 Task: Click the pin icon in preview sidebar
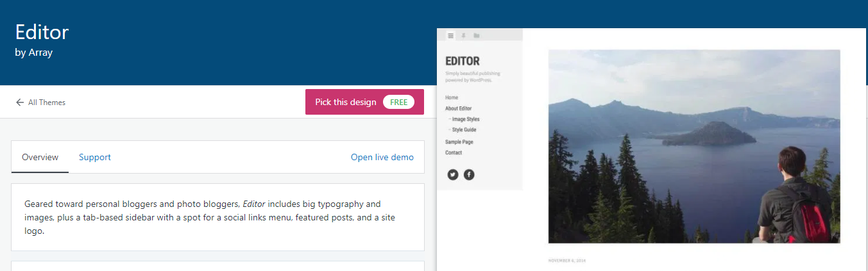tap(464, 36)
